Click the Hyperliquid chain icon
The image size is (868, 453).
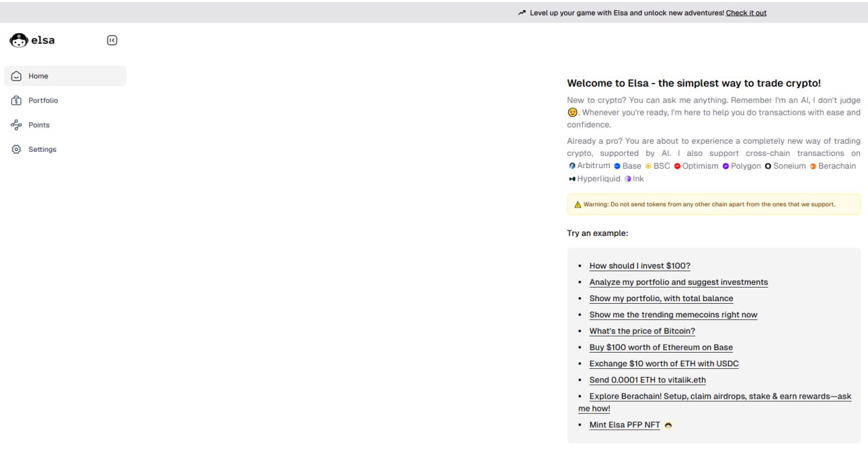tap(572, 179)
